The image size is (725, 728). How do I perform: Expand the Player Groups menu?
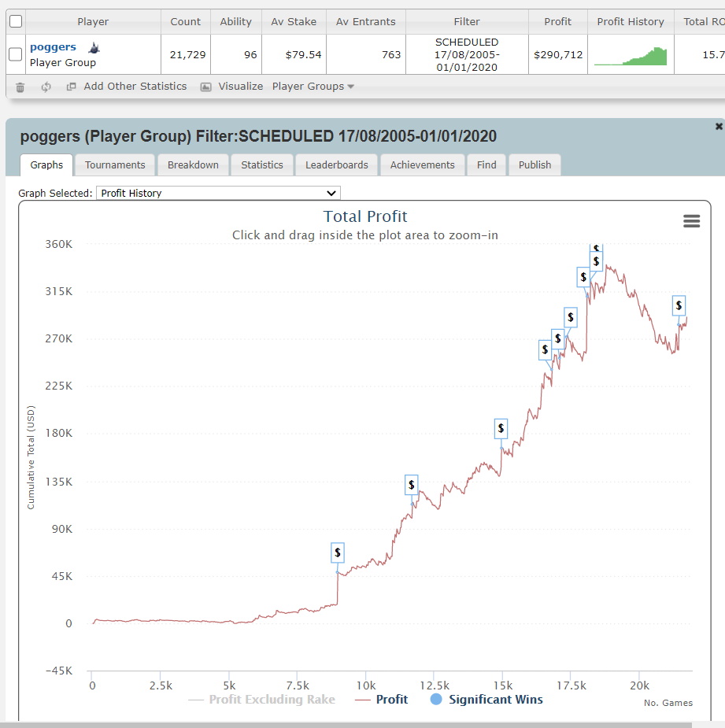[313, 87]
